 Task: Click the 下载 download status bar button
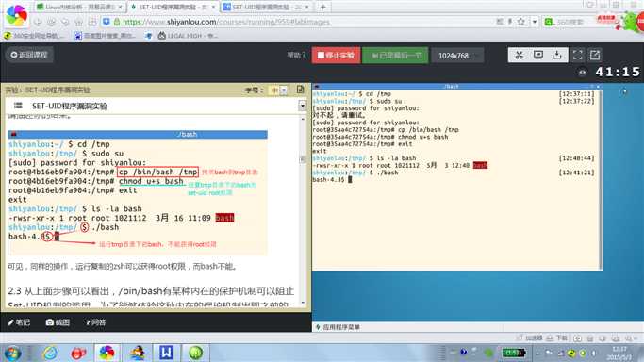pyautogui.click(x=557, y=338)
